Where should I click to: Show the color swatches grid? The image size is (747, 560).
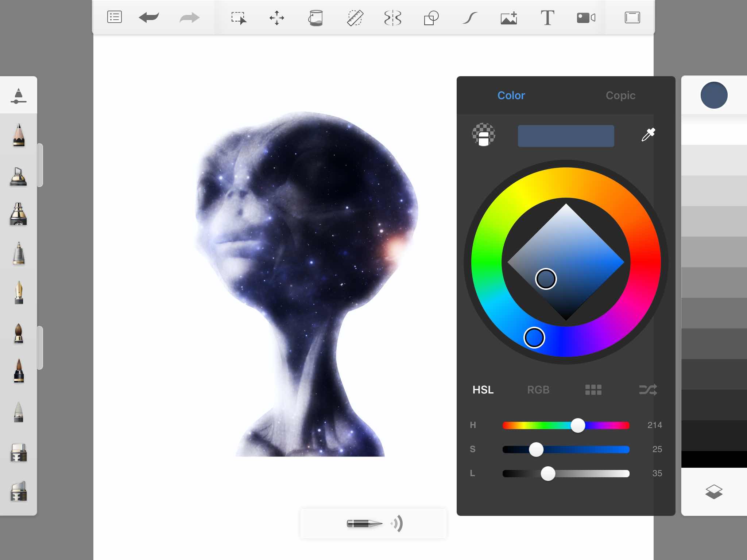coord(593,390)
